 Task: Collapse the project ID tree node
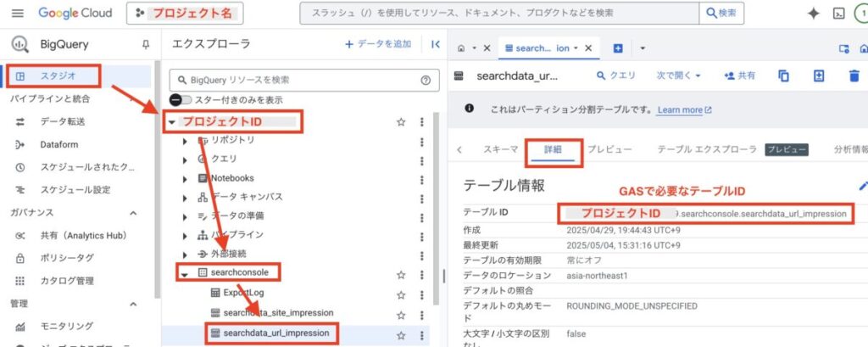click(x=171, y=122)
